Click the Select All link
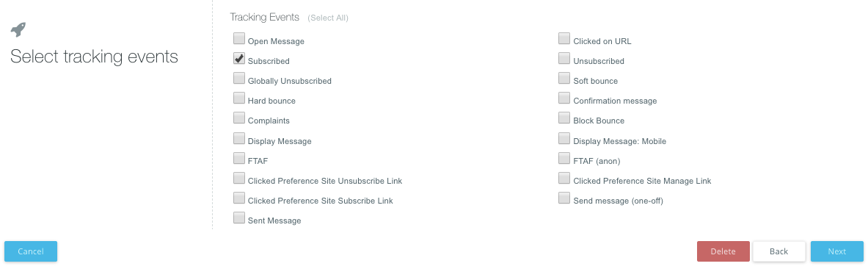868x269 pixels. 328,18
